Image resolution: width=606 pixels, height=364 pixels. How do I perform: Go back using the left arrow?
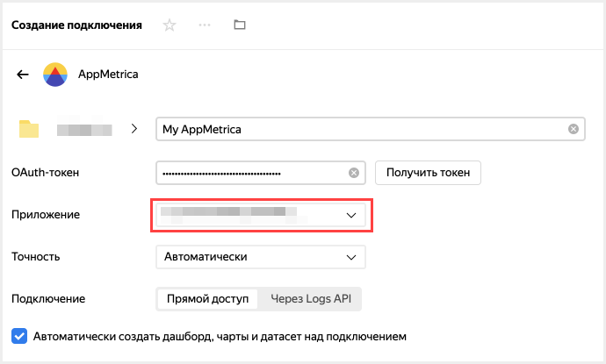(x=23, y=75)
